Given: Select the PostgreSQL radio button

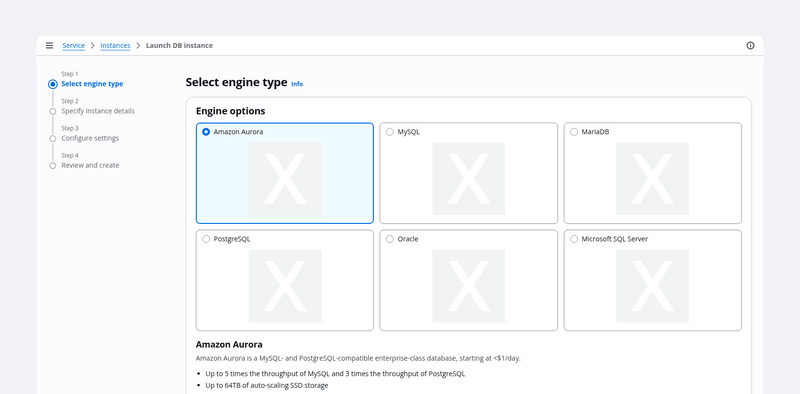Looking at the screenshot, I should coord(206,239).
